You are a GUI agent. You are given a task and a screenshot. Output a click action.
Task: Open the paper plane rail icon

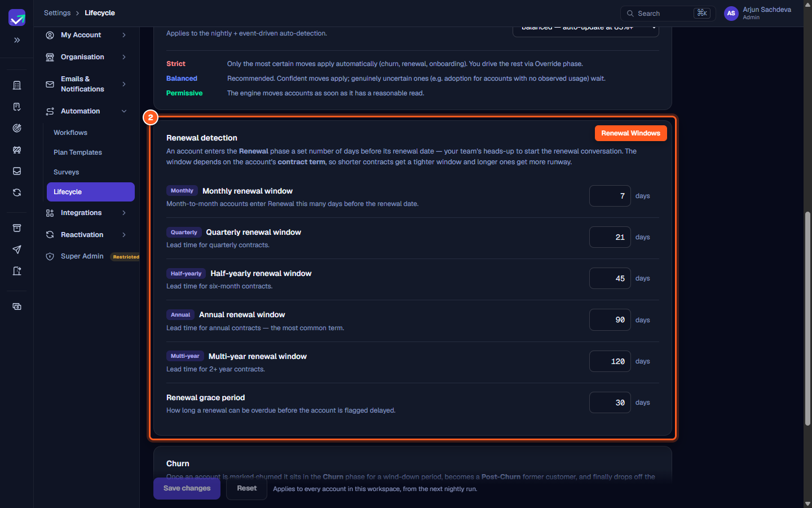click(x=17, y=249)
